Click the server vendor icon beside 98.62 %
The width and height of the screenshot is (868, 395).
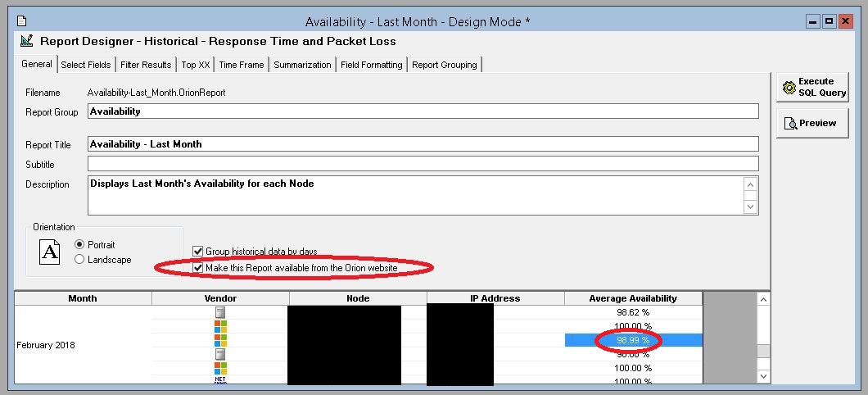click(220, 312)
